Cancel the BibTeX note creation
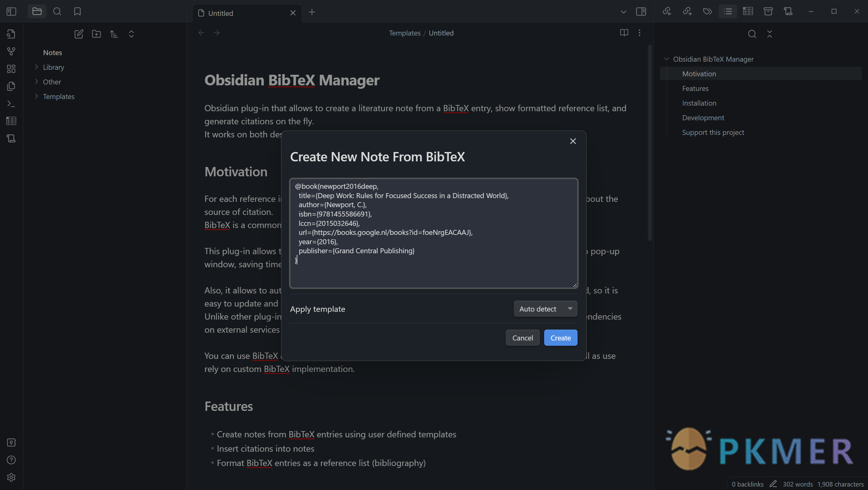 [522, 338]
